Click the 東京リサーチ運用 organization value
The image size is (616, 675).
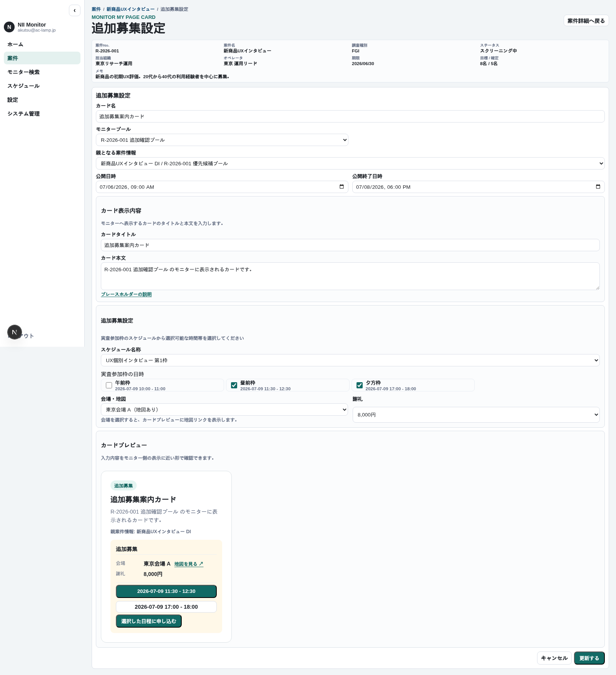(x=114, y=64)
